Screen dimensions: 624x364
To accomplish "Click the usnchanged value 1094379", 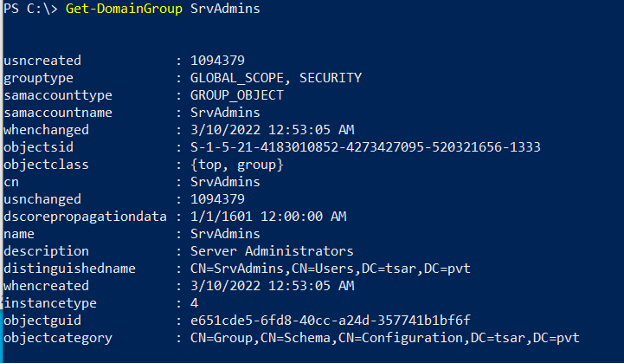I will pos(217,199).
